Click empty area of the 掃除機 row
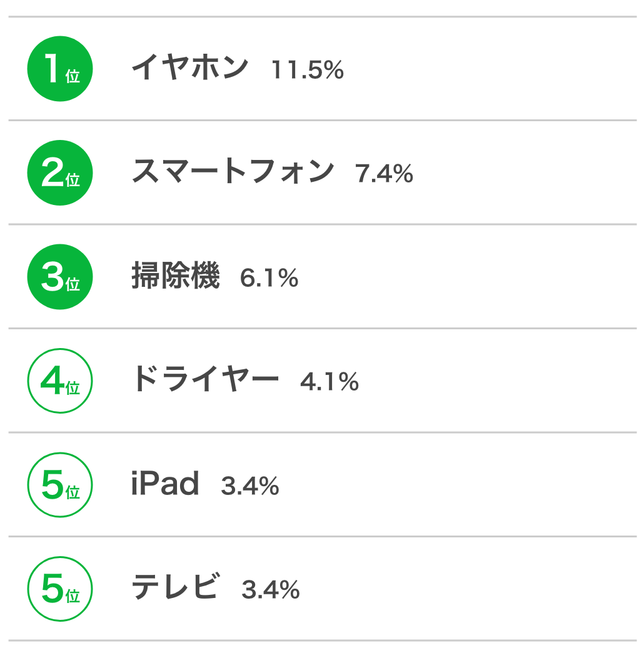 pyautogui.click(x=468, y=277)
